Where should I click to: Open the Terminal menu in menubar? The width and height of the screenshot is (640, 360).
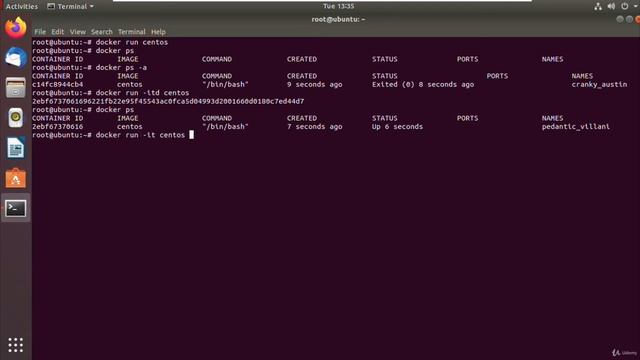pyautogui.click(x=131, y=32)
